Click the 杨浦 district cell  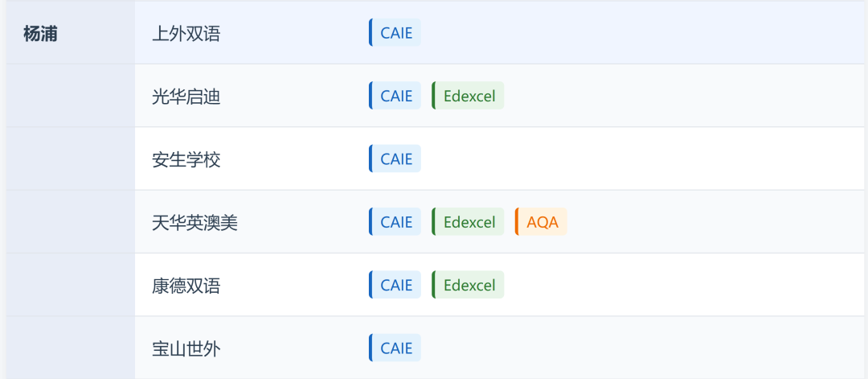point(40,34)
